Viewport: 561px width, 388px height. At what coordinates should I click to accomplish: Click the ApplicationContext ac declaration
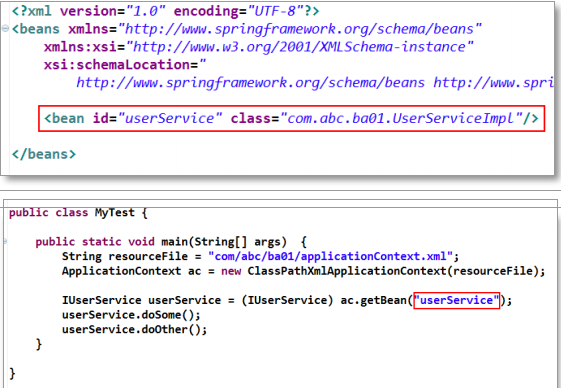[x=131, y=271]
